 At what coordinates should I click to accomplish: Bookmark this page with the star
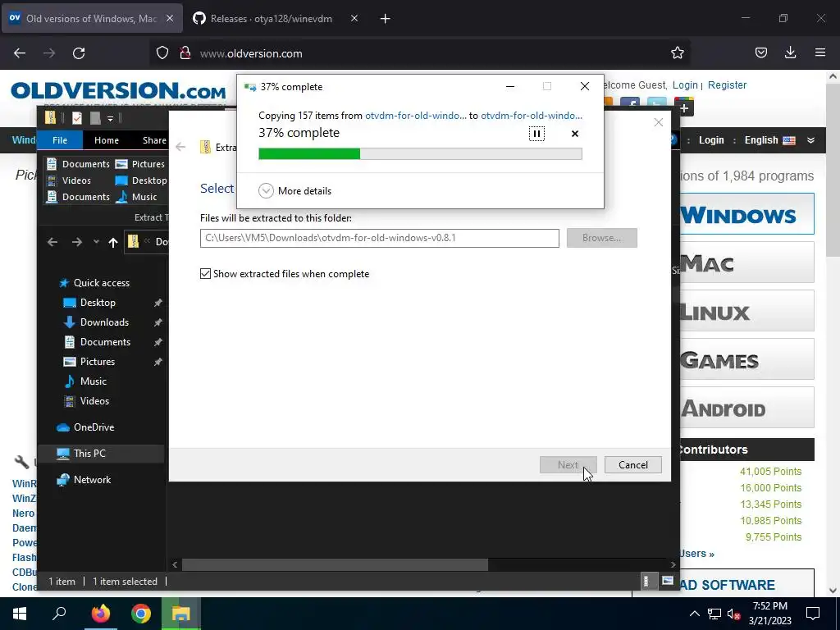[677, 53]
